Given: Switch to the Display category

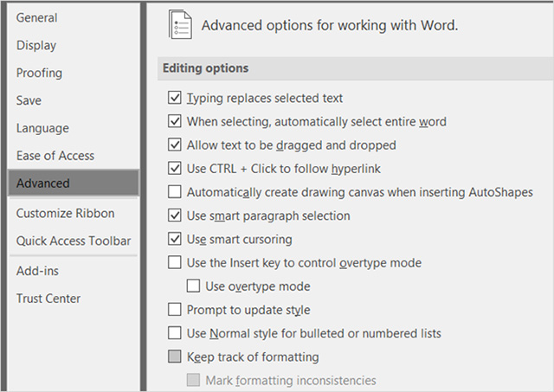Looking at the screenshot, I should coord(36,45).
